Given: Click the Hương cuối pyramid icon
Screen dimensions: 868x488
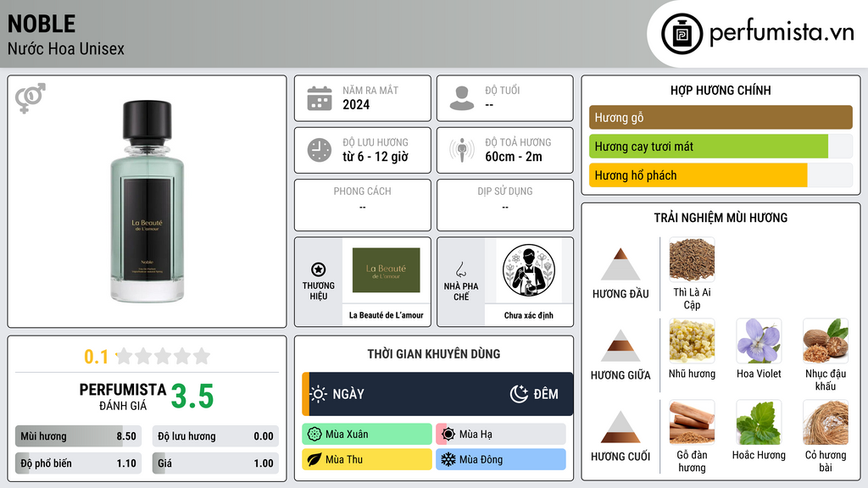Looking at the screenshot, I should tap(620, 427).
